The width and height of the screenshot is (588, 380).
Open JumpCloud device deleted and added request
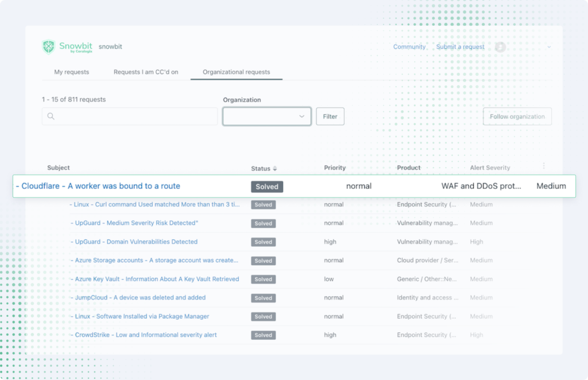(x=138, y=297)
